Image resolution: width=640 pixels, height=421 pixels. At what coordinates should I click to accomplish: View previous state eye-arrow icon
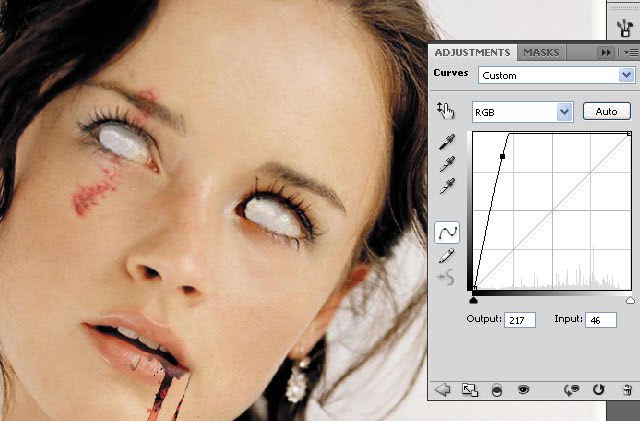pos(571,390)
